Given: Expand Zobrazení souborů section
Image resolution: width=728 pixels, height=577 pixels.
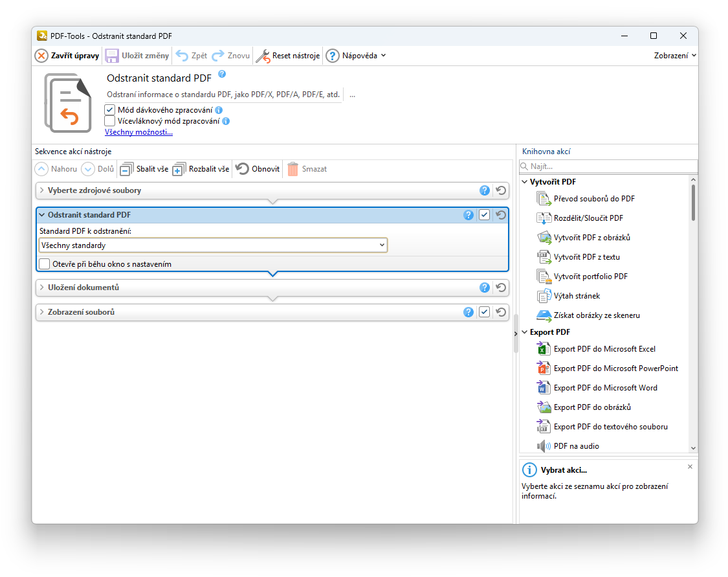Looking at the screenshot, I should (x=42, y=312).
